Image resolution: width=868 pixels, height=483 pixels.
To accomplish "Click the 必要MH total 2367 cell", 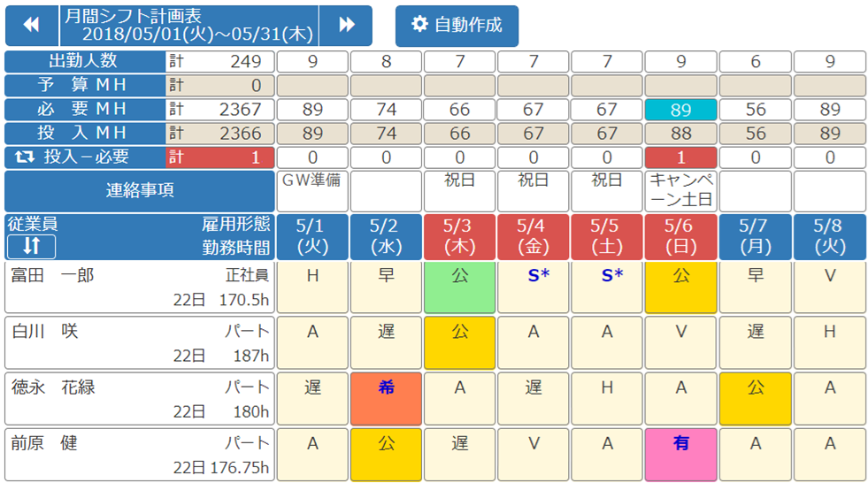I will (x=220, y=110).
